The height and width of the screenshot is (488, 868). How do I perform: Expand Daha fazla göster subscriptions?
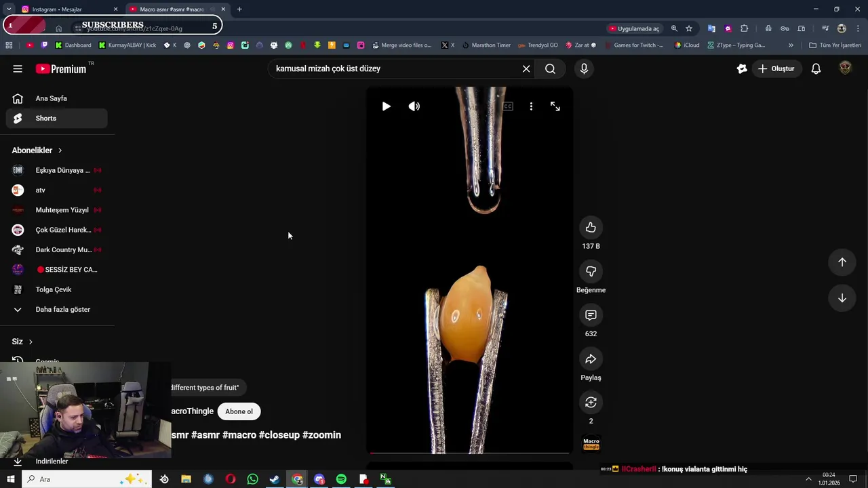click(x=57, y=309)
